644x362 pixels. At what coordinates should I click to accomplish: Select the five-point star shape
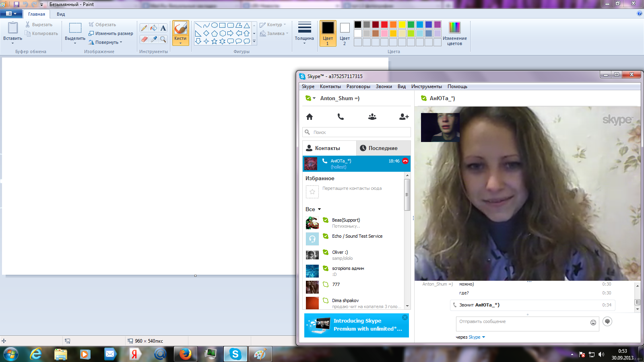[x=214, y=41]
